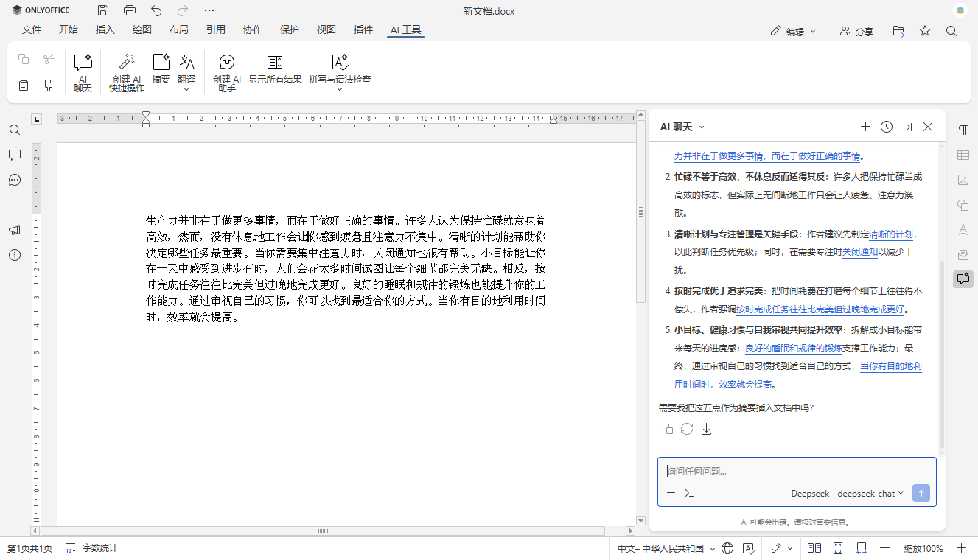Screen dimensions: 978x560
Task: Open the AI 聊天 chat tool in ribbon
Action: click(83, 71)
